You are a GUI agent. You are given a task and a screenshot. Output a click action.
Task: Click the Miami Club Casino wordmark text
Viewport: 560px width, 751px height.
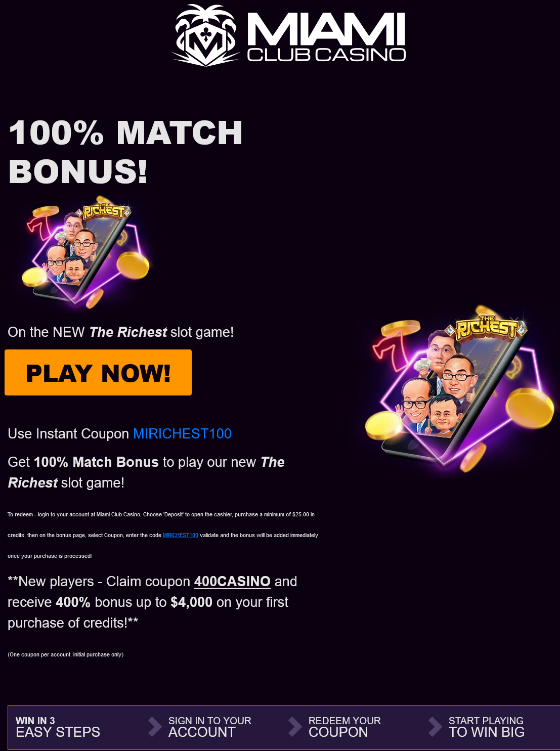(x=326, y=37)
